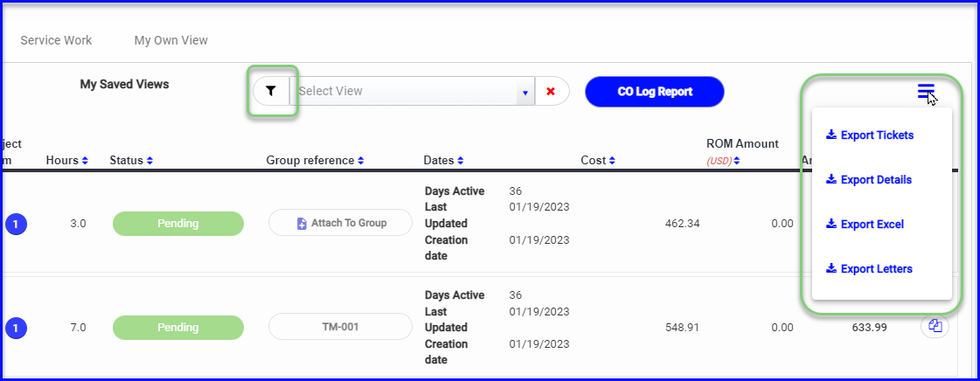Choose Export Letters from the menu
This screenshot has width=980, height=381.
pyautogui.click(x=869, y=269)
